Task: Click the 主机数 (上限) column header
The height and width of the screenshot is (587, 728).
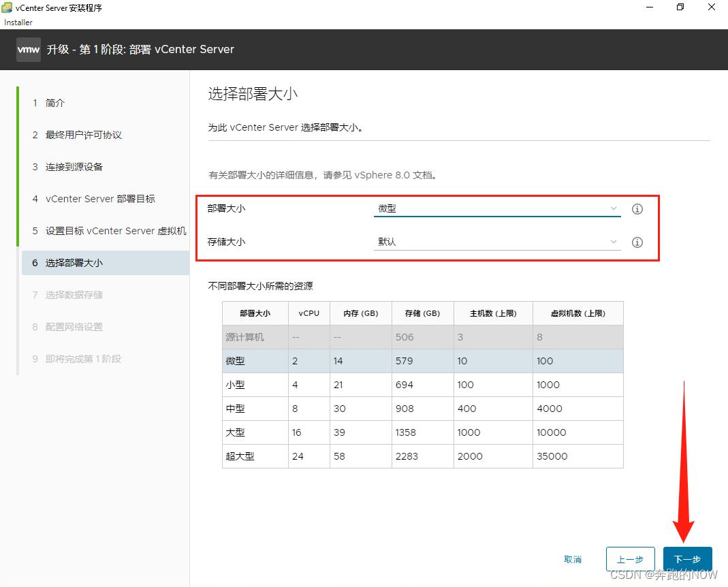Action: tap(493, 313)
